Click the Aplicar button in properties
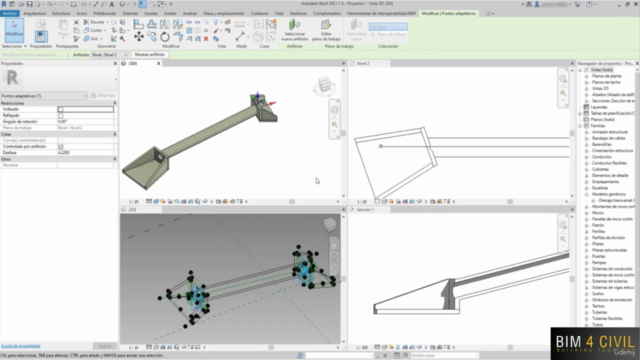The height and width of the screenshot is (360, 640). (x=105, y=346)
